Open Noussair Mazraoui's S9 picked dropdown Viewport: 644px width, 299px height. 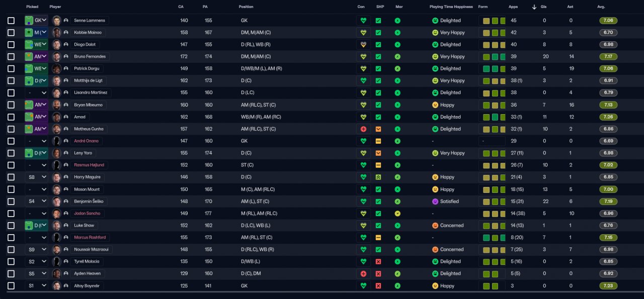click(36, 250)
